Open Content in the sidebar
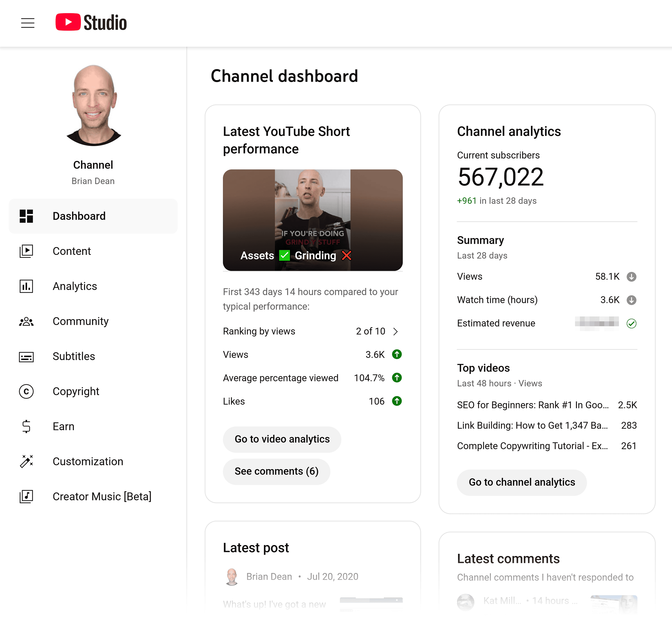 pos(93,251)
